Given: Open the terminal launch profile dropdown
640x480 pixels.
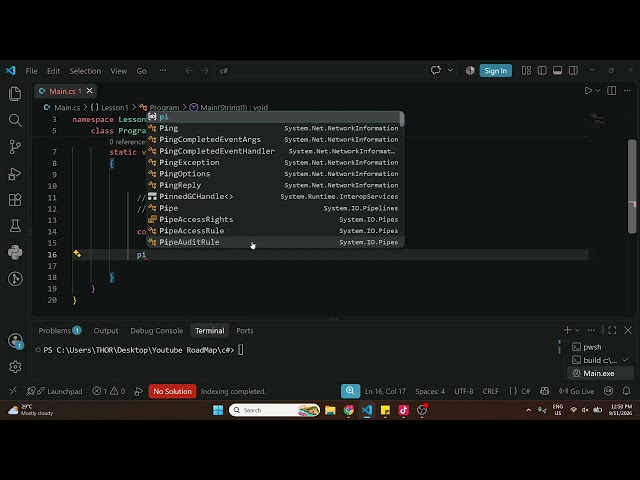Looking at the screenshot, I should [578, 330].
